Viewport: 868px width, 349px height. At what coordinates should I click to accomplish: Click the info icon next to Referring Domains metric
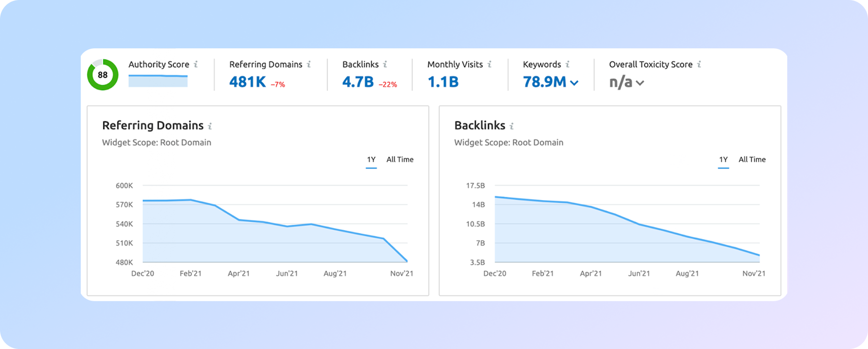[309, 64]
